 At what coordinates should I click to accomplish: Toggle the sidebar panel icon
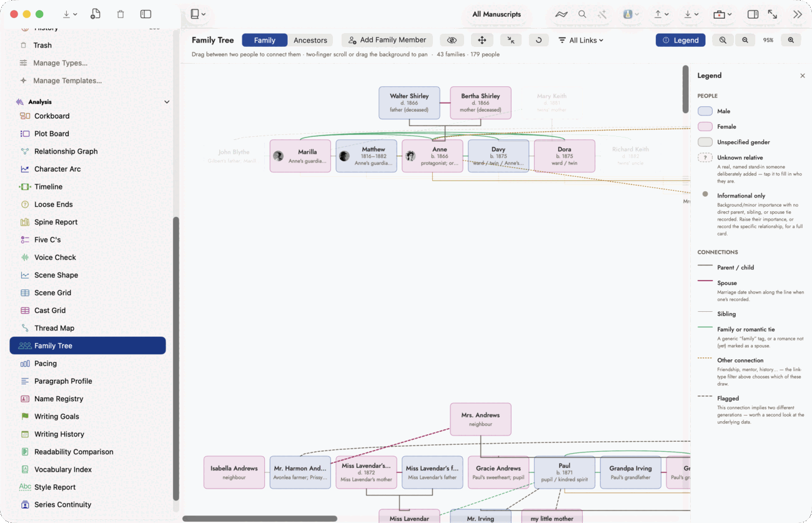(x=146, y=14)
